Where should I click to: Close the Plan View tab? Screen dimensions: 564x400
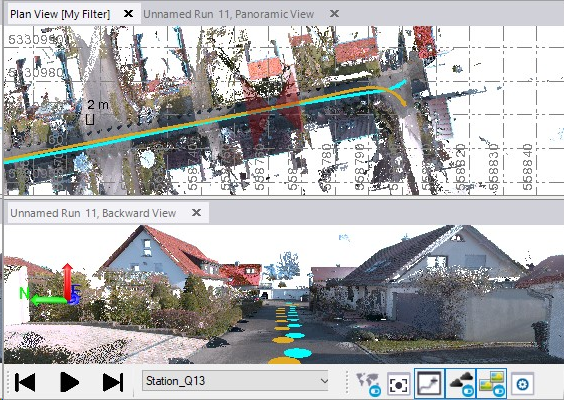click(x=128, y=14)
